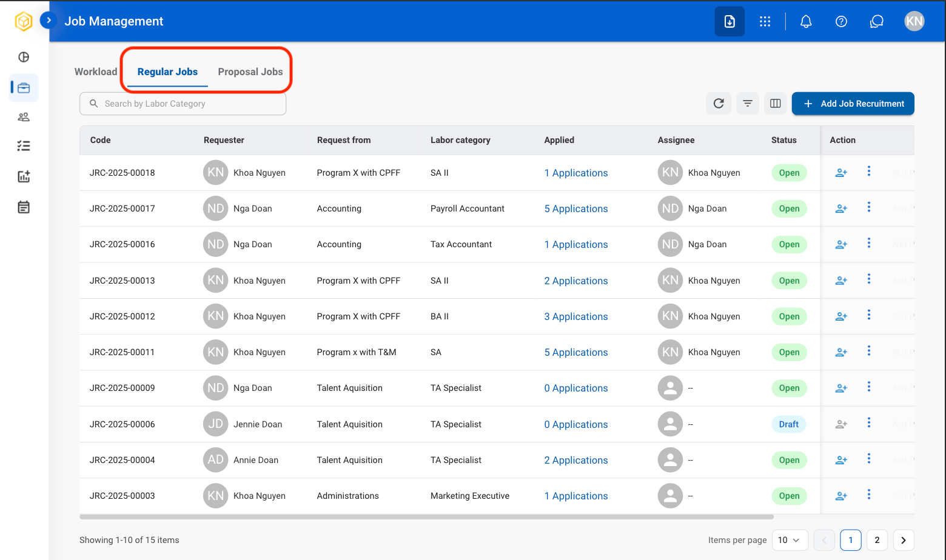Go to page 2 of results
This screenshot has width=946, height=560.
coord(877,540)
